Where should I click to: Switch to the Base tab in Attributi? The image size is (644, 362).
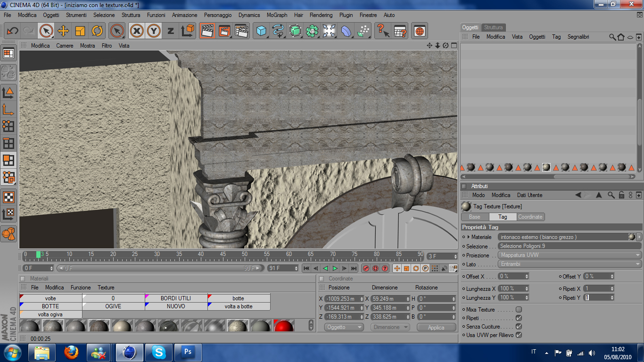pos(475,217)
